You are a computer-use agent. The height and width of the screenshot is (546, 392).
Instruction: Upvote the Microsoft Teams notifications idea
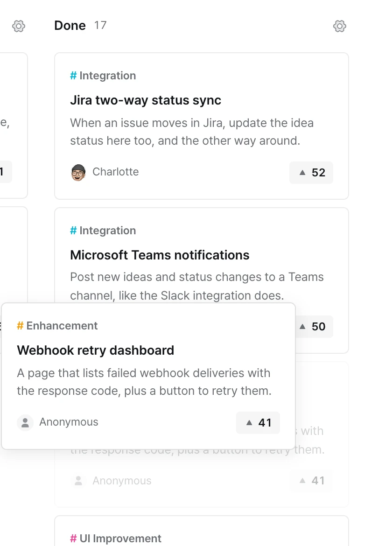[x=314, y=326]
